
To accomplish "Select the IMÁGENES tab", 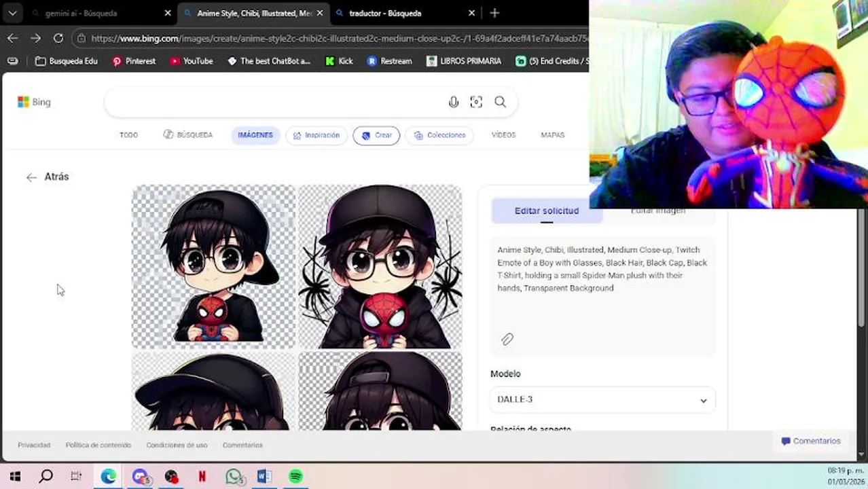I will [255, 135].
